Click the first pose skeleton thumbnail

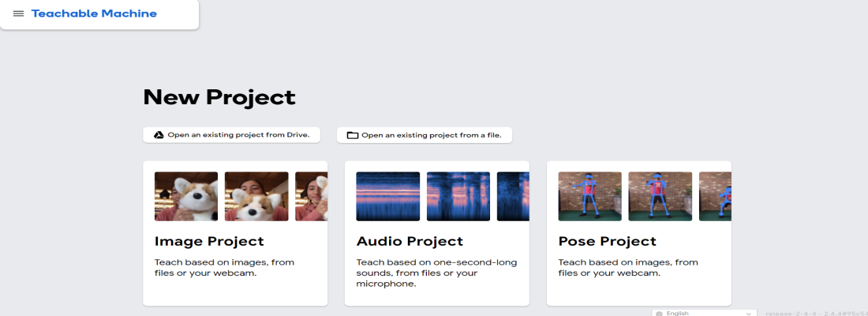point(589,197)
